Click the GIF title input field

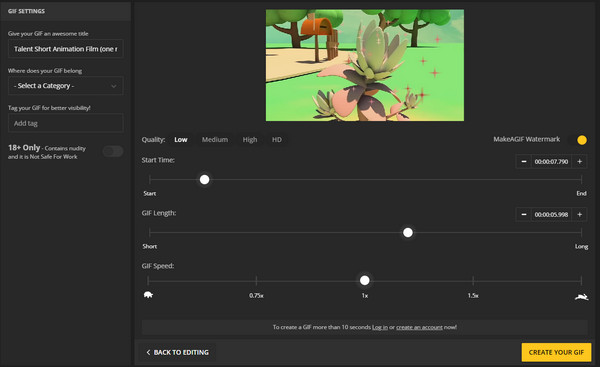pyautogui.click(x=65, y=49)
